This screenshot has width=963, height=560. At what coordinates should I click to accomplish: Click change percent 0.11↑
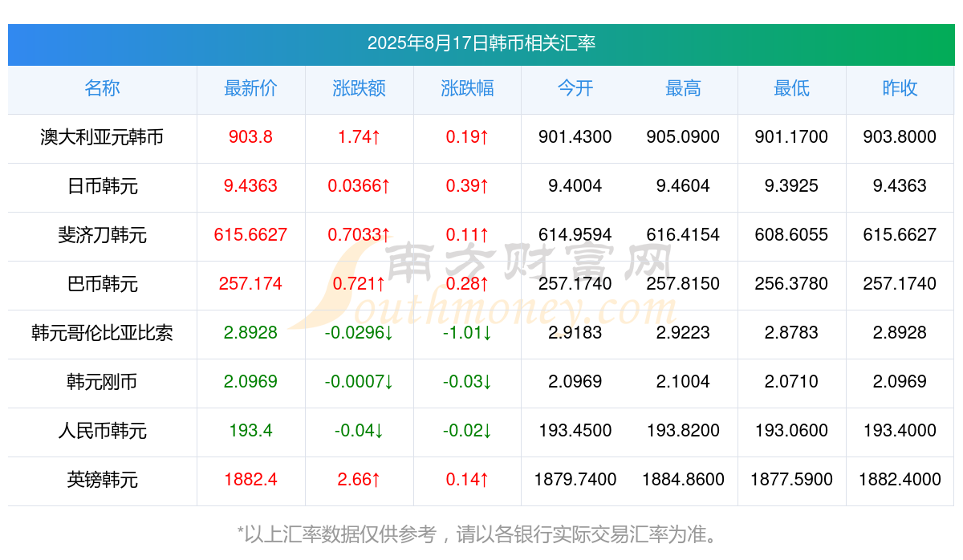(467, 235)
